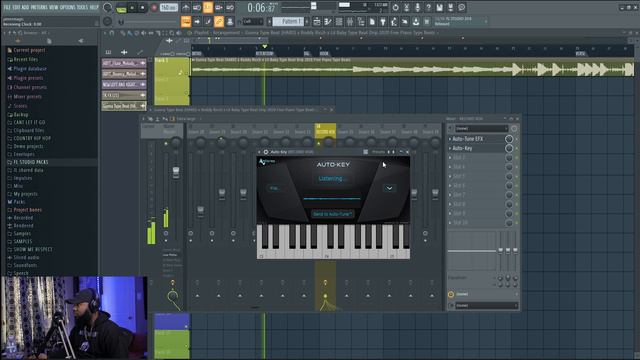Click the plugin picker plug icon
Image resolution: width=640 pixels, height=360 pixels.
[x=382, y=22]
